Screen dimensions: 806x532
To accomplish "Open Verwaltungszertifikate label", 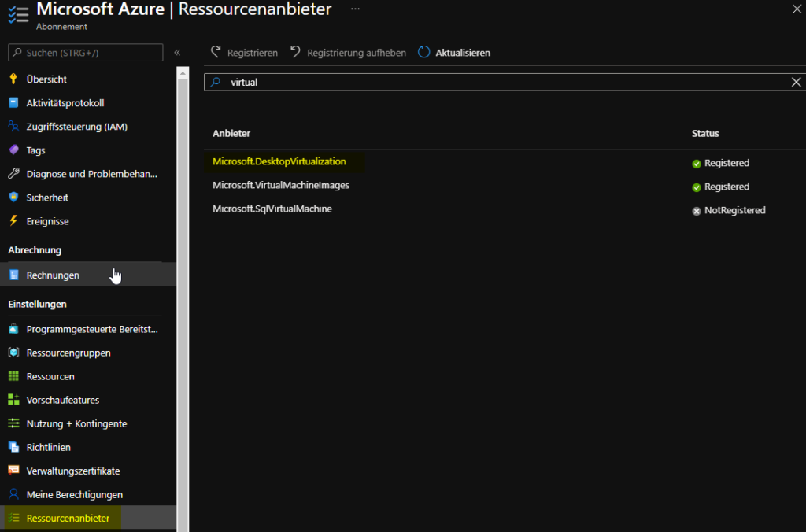I will click(x=73, y=471).
